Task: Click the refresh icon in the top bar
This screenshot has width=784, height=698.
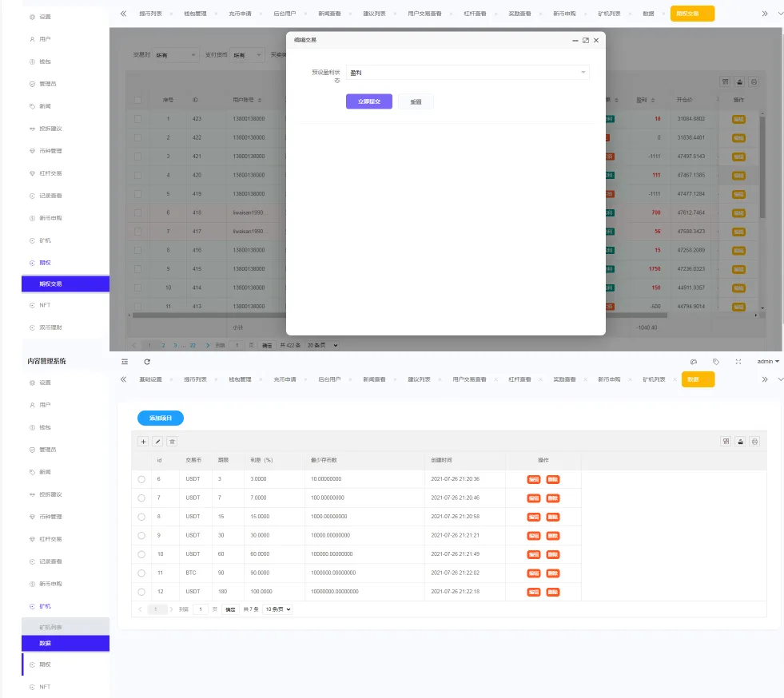Action: coord(147,362)
